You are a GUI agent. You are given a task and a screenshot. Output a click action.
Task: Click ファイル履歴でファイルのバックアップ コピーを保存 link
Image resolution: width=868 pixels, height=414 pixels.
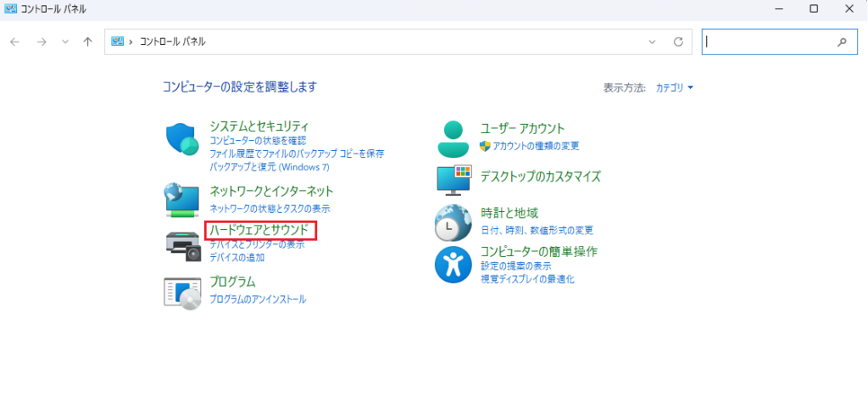coord(297,154)
